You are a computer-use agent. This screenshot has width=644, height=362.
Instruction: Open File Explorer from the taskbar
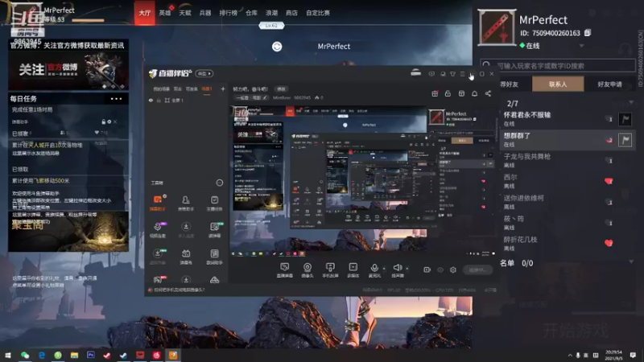[x=74, y=355]
